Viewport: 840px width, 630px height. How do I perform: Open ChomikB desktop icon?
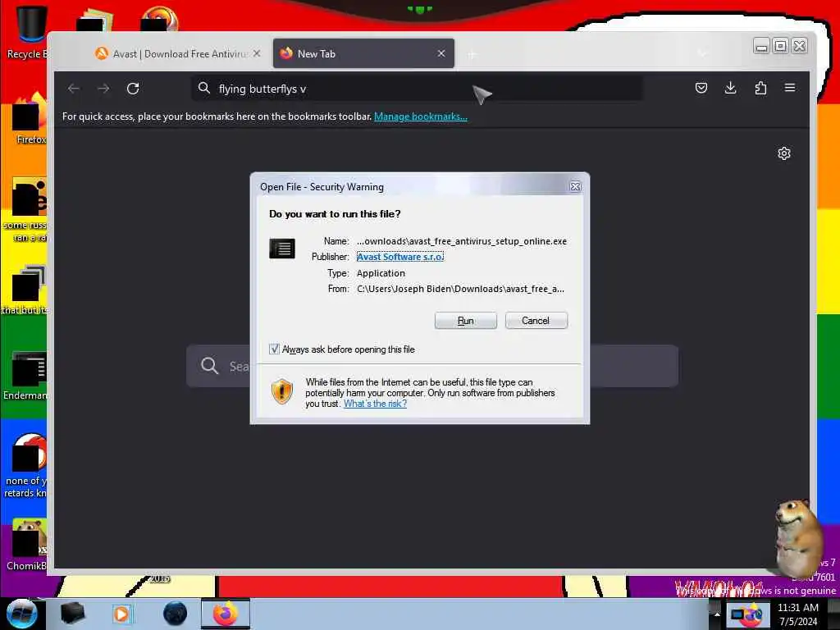click(28, 545)
